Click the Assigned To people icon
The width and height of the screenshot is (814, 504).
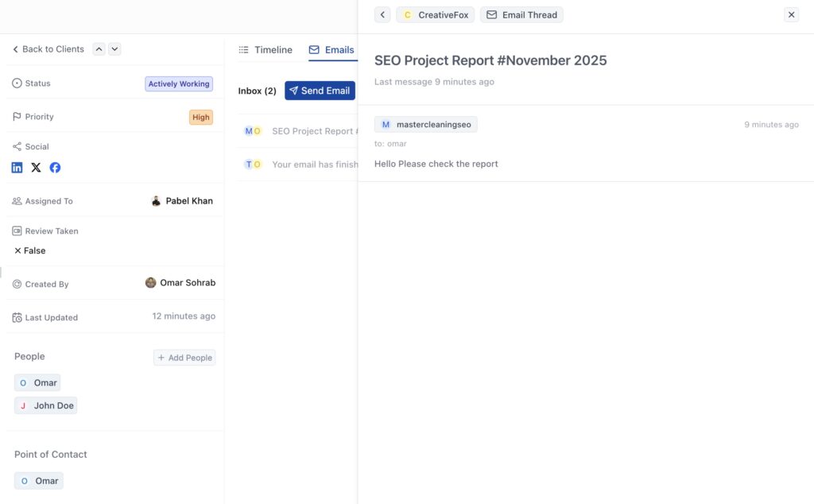point(16,200)
